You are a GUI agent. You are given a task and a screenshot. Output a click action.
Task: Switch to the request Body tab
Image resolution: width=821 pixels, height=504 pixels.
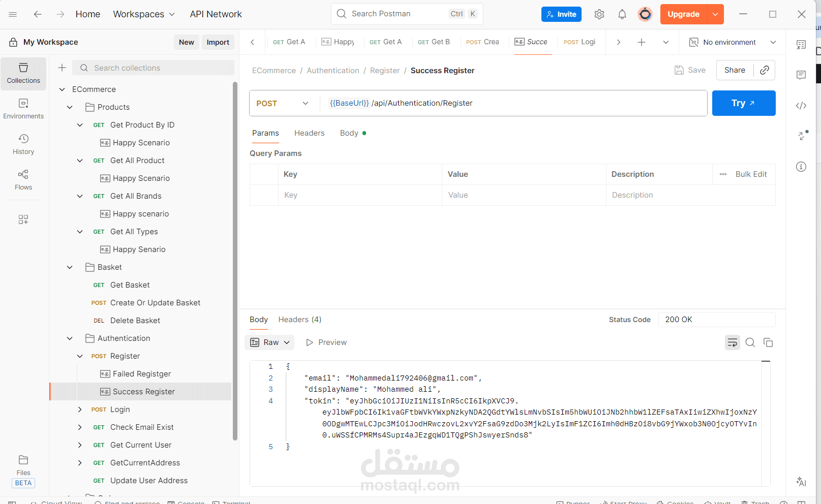(353, 133)
